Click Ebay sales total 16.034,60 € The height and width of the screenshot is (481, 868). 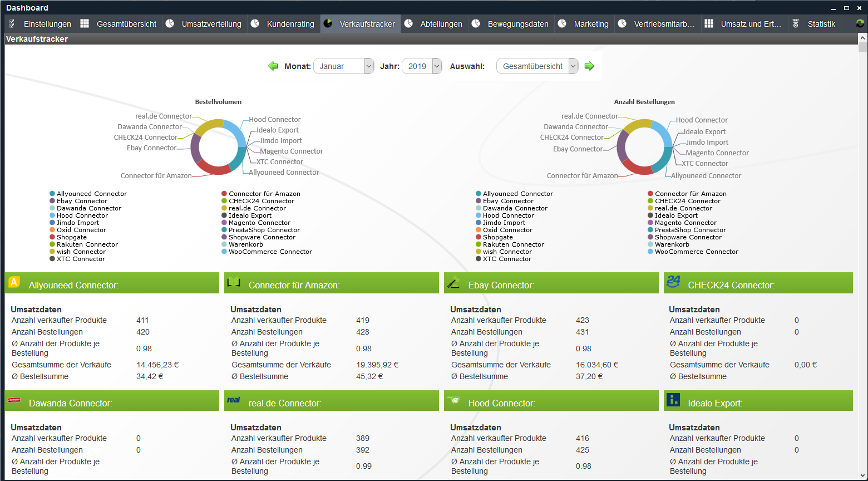pos(597,365)
